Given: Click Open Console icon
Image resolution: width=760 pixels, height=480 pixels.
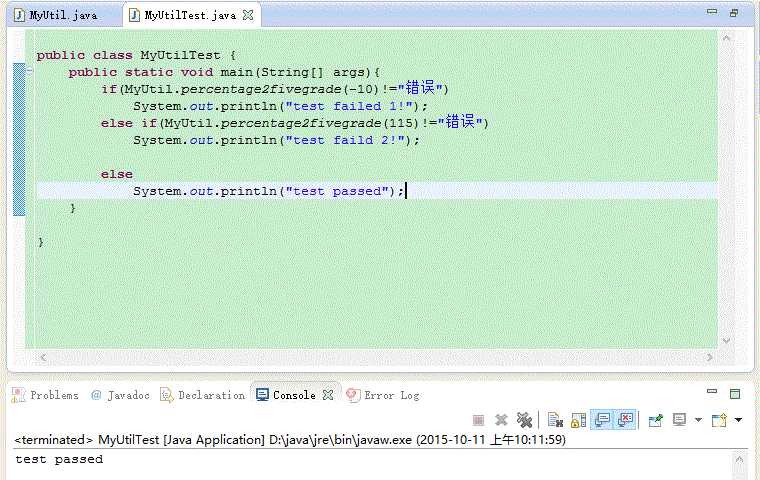Looking at the screenshot, I should (719, 420).
